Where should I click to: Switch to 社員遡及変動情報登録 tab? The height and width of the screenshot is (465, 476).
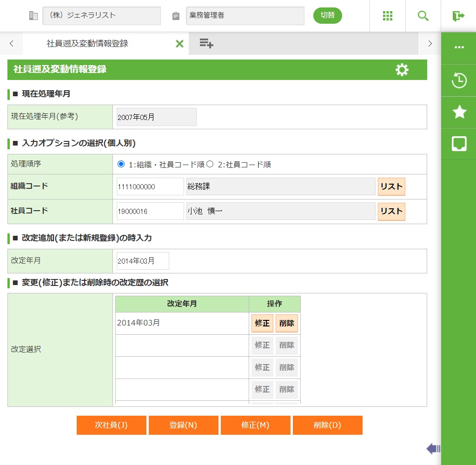click(87, 44)
